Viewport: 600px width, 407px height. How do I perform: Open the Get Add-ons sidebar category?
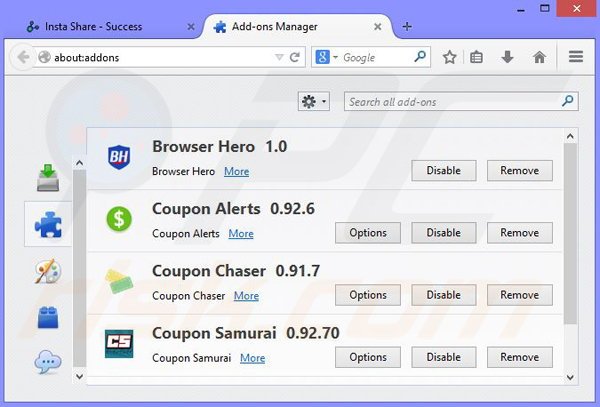[x=48, y=178]
